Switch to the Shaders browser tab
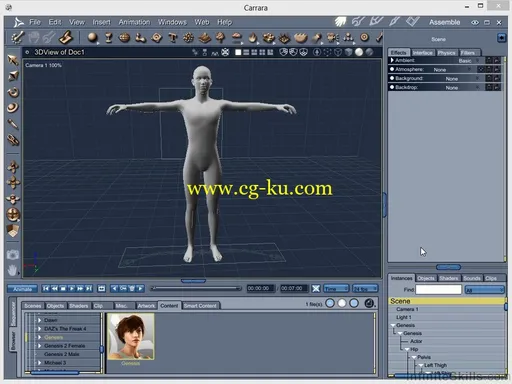Screen dimensions: 512x384 78,306
